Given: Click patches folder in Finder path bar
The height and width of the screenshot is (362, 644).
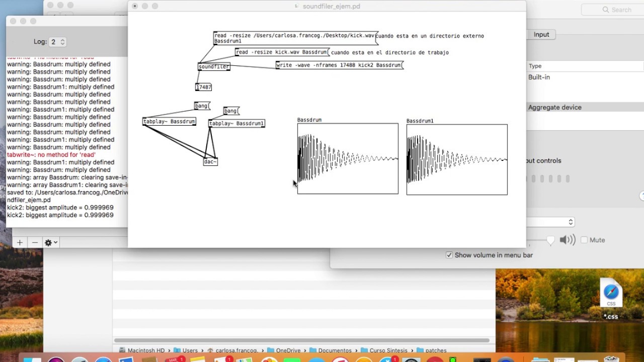Looking at the screenshot, I should pos(432,350).
